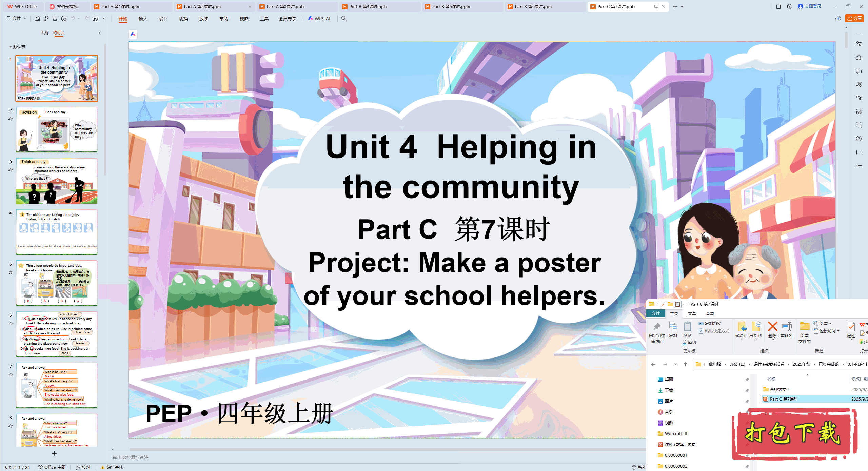Open the search magnifier icon in the ribbon
Screen dimensions: 868x471
[344, 19]
